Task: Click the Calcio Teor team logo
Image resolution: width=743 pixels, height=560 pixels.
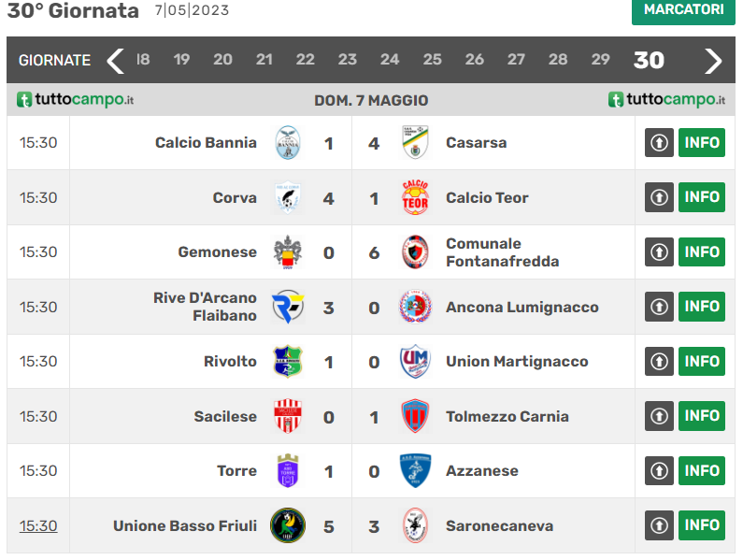Action: tap(415, 197)
